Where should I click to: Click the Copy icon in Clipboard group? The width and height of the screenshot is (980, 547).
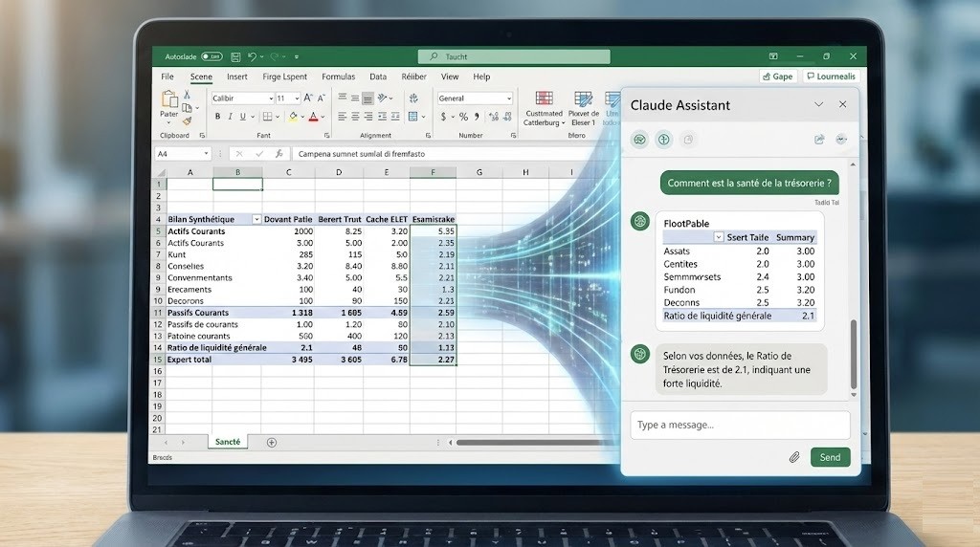[x=187, y=108]
